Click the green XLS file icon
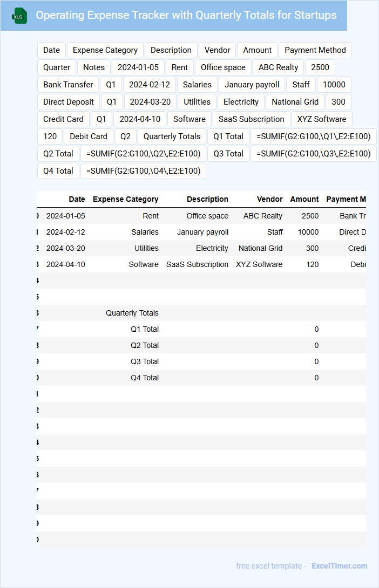Image resolution: width=379 pixels, height=588 pixels. 19,16
